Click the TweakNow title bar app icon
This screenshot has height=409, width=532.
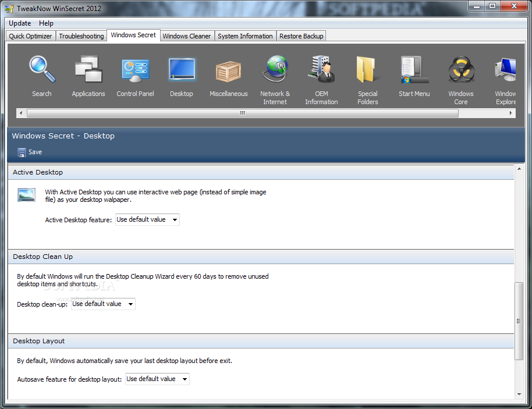pos(9,9)
